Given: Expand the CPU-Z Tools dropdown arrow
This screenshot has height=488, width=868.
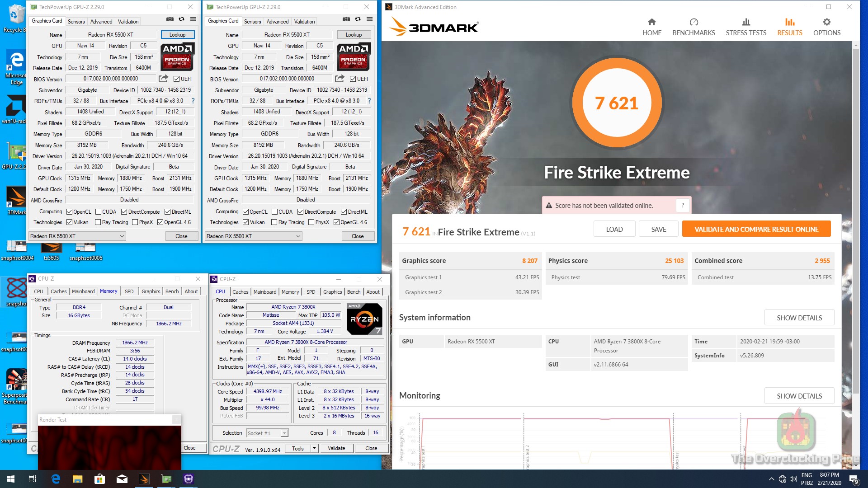Looking at the screenshot, I should (314, 448).
